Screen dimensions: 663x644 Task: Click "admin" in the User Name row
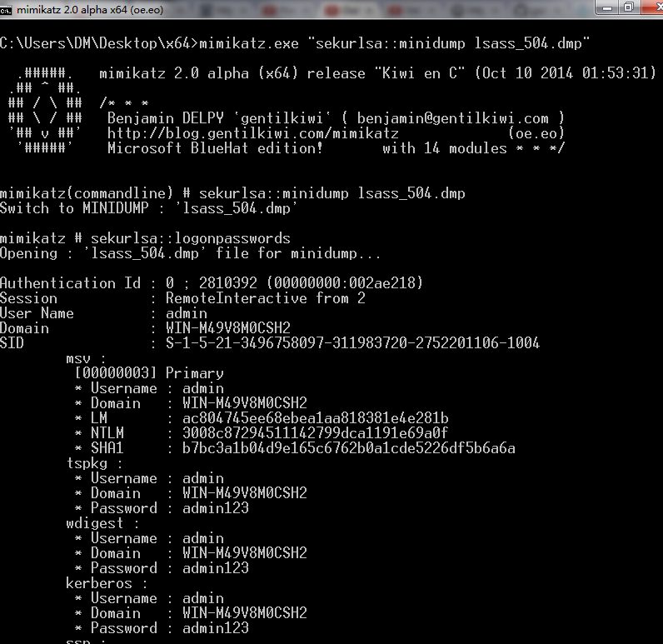click(187, 313)
